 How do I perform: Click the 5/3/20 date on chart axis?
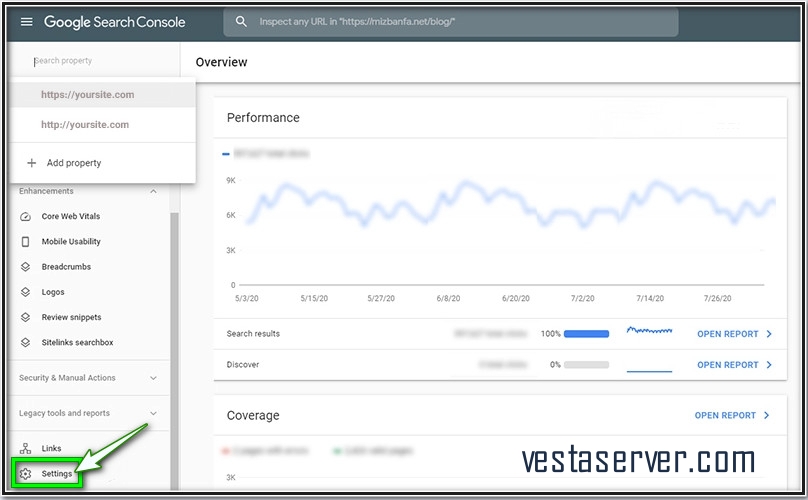pos(247,298)
